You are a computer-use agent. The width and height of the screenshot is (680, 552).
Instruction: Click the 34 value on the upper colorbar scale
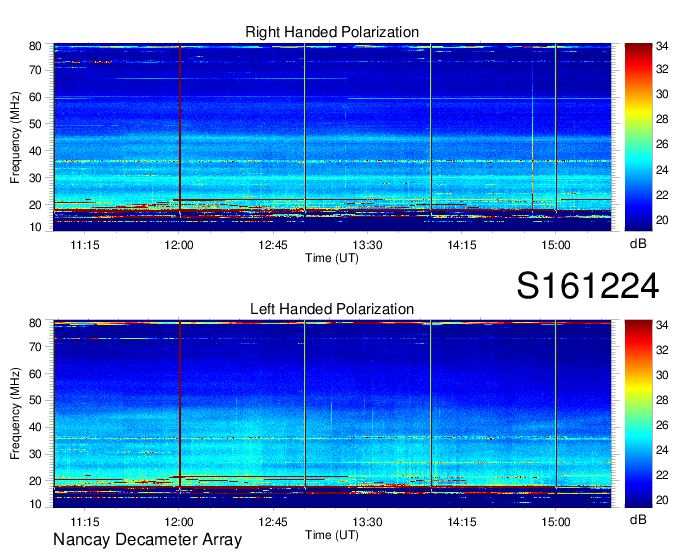click(662, 46)
